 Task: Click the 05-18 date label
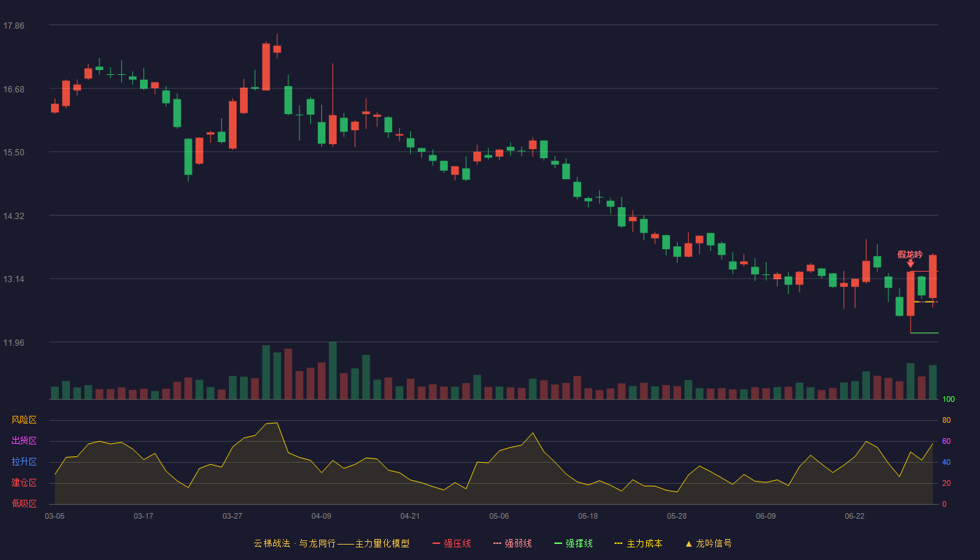pos(588,516)
